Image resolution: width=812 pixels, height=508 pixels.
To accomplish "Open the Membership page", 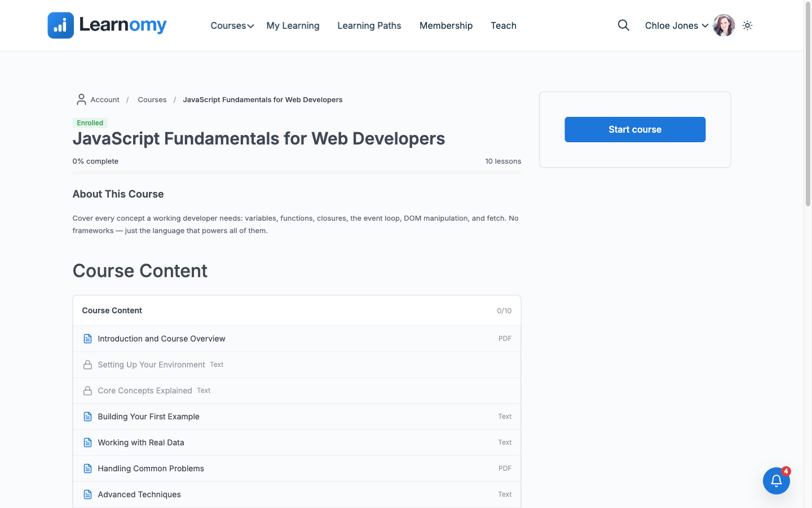I will 446,25.
